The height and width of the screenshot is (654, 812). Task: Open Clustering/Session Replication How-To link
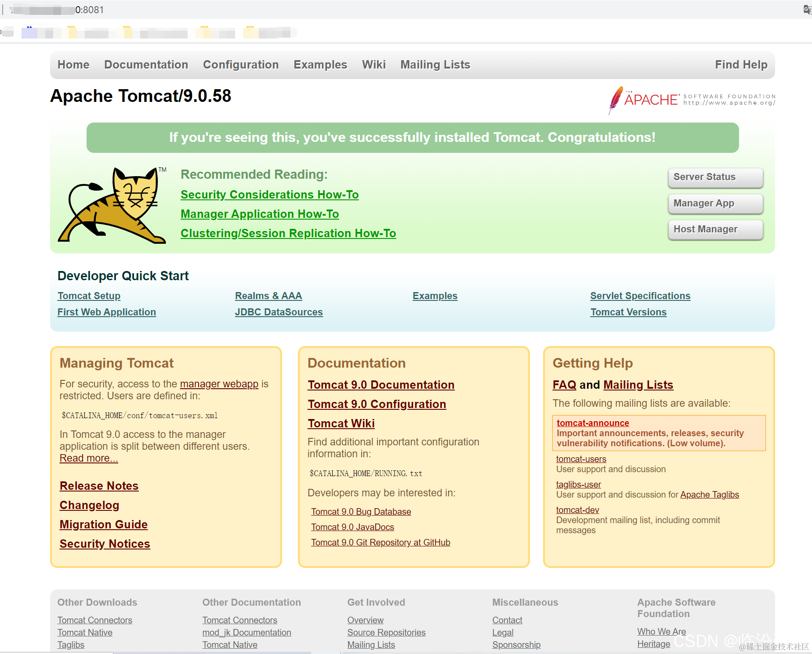click(x=288, y=233)
